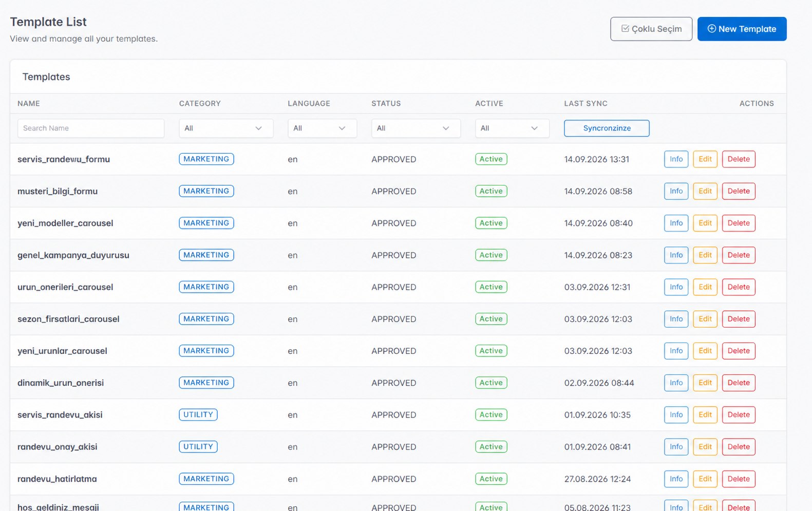This screenshot has height=511, width=812.
Task: Click the MARKETING tag for randevu_hatirlatma
Action: click(x=206, y=479)
